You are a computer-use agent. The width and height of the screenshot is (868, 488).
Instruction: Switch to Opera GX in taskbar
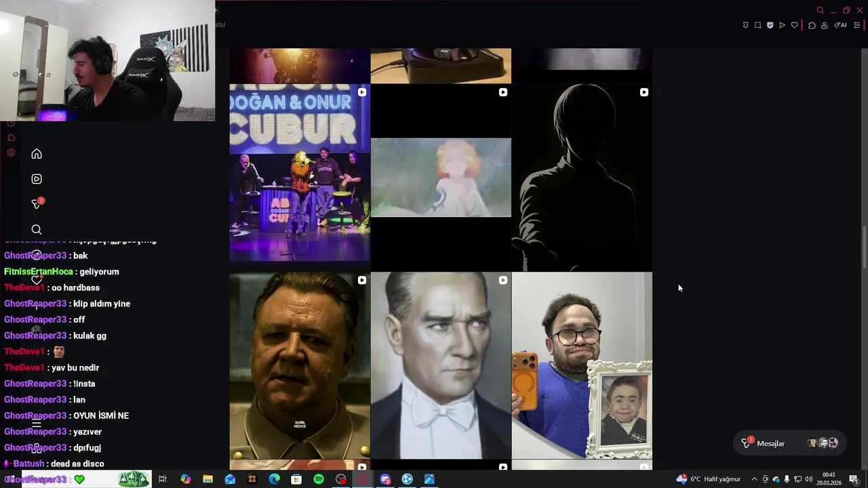pyautogui.click(x=363, y=479)
